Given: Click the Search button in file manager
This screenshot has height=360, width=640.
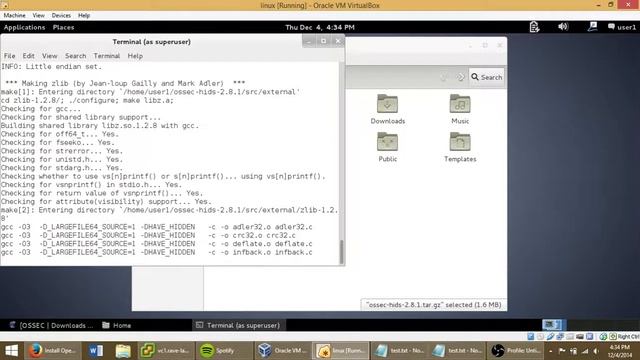Looking at the screenshot, I should click(487, 77).
